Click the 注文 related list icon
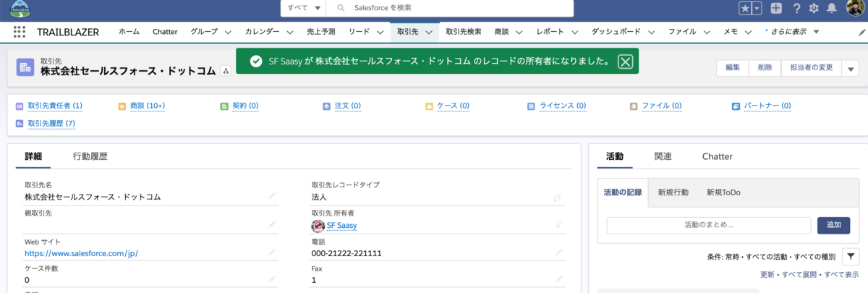This screenshot has height=293, width=868. [327, 106]
